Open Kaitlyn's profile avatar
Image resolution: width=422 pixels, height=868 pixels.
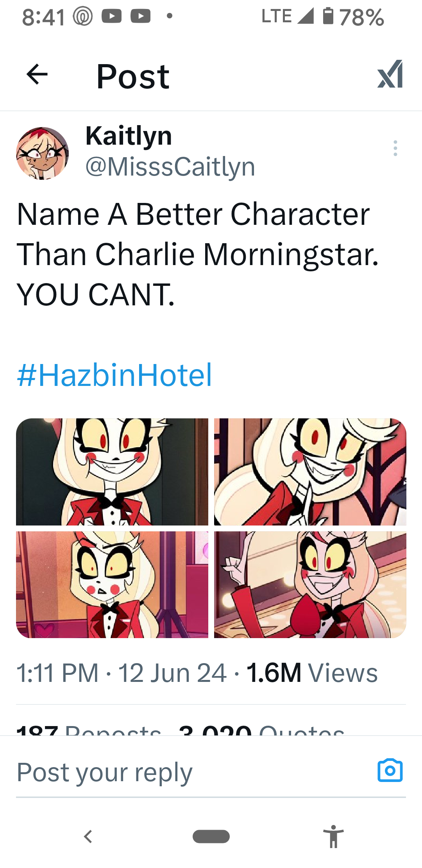pos(42,153)
